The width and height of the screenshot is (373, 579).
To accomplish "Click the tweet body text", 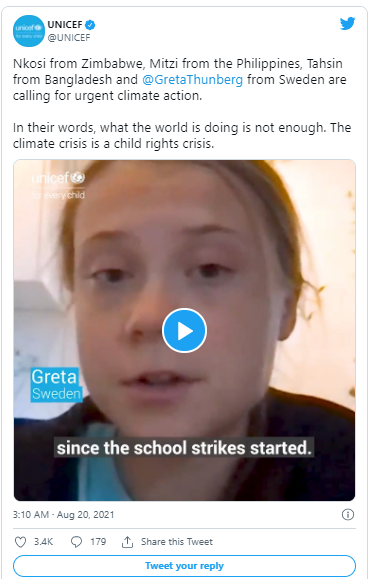I will (x=181, y=103).
